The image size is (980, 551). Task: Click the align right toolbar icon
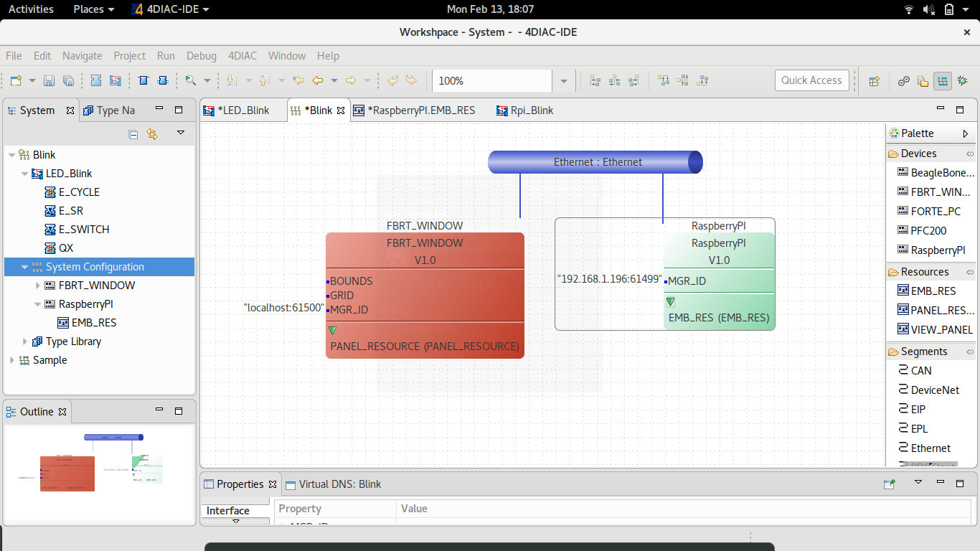pyautogui.click(x=633, y=81)
